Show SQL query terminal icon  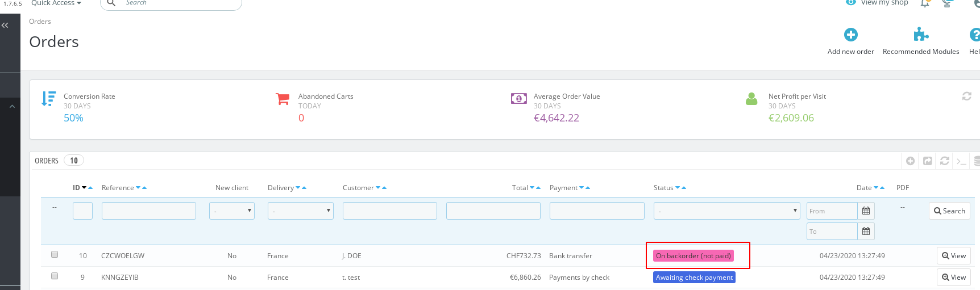tap(961, 161)
